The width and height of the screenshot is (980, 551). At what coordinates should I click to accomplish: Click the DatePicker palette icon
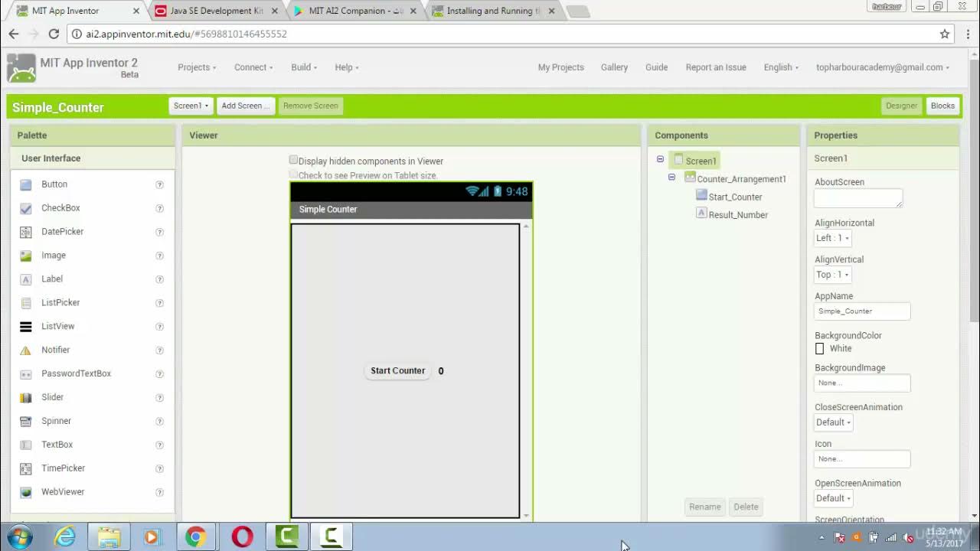click(26, 232)
